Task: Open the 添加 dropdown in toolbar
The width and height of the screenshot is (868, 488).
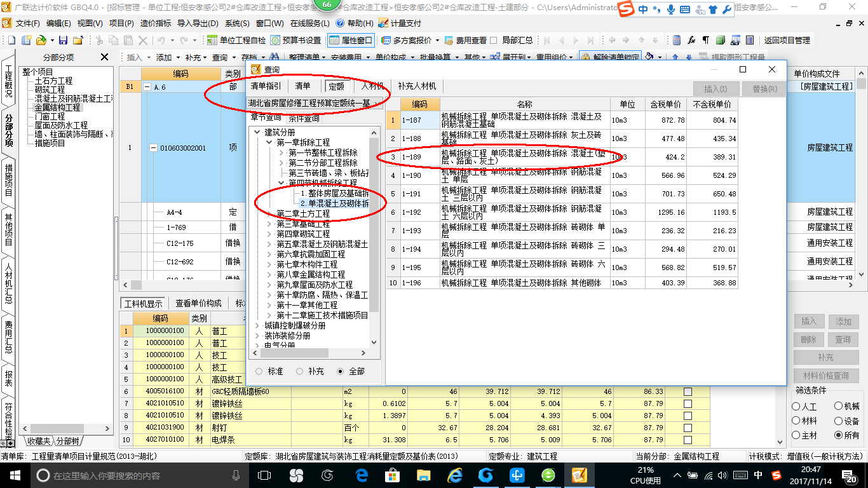Action: [168, 57]
